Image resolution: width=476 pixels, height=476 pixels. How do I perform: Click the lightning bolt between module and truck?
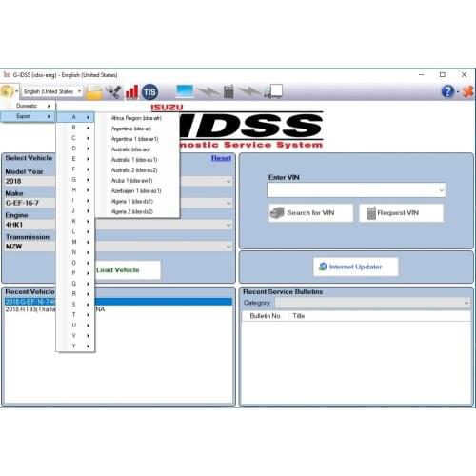point(249,92)
